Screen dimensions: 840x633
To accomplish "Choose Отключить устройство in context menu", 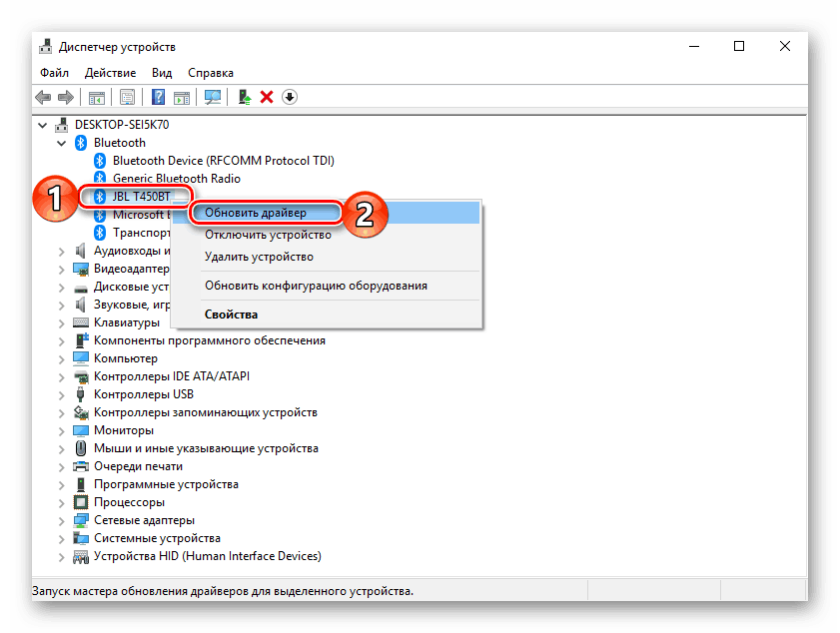I will [x=327, y=235].
